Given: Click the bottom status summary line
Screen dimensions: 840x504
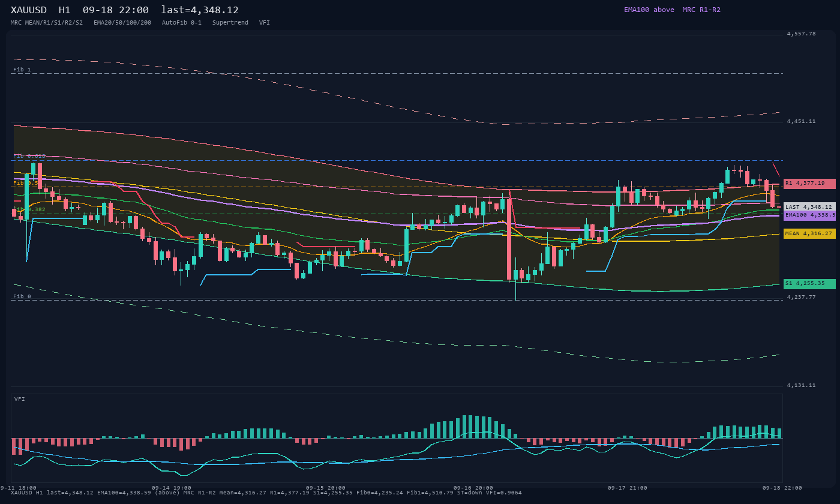Looking at the screenshot, I should [266, 493].
